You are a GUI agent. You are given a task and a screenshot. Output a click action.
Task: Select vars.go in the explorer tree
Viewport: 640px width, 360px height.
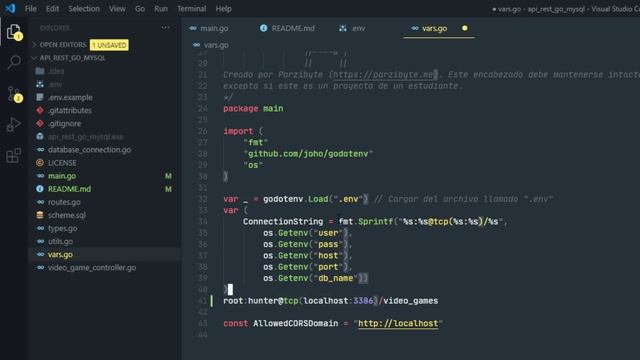pyautogui.click(x=60, y=254)
